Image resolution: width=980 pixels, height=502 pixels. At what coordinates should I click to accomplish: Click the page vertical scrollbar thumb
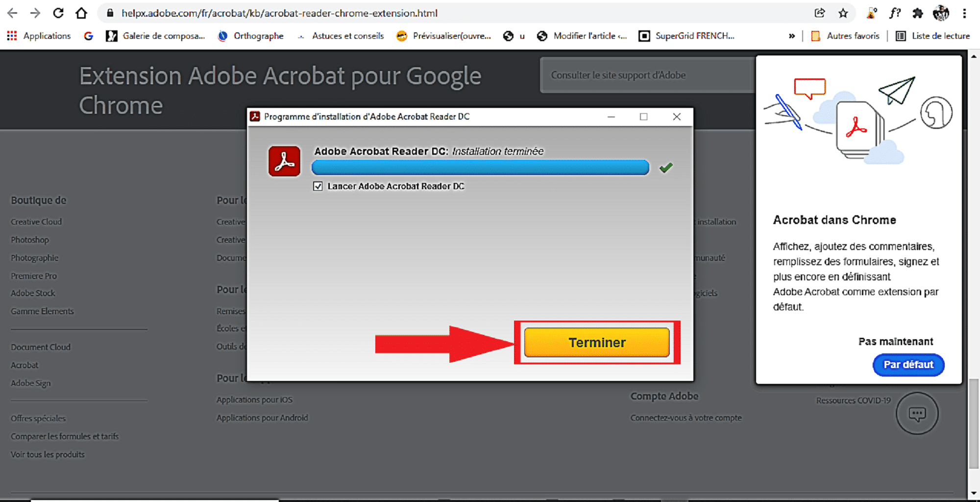(974, 424)
